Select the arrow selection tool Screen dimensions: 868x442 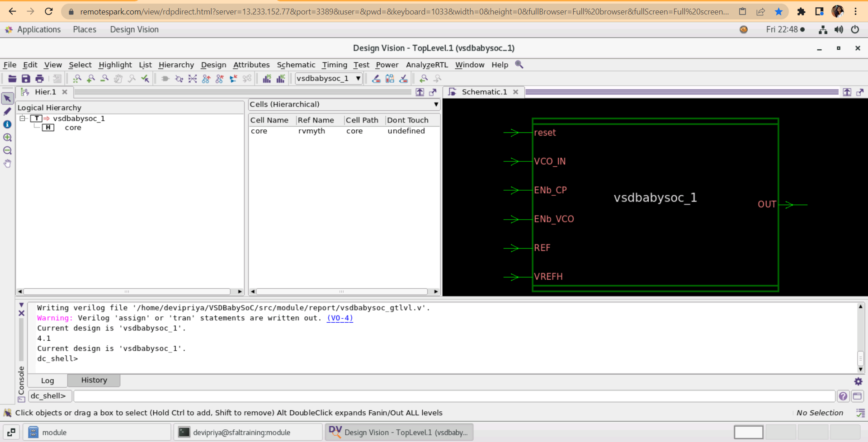point(7,98)
